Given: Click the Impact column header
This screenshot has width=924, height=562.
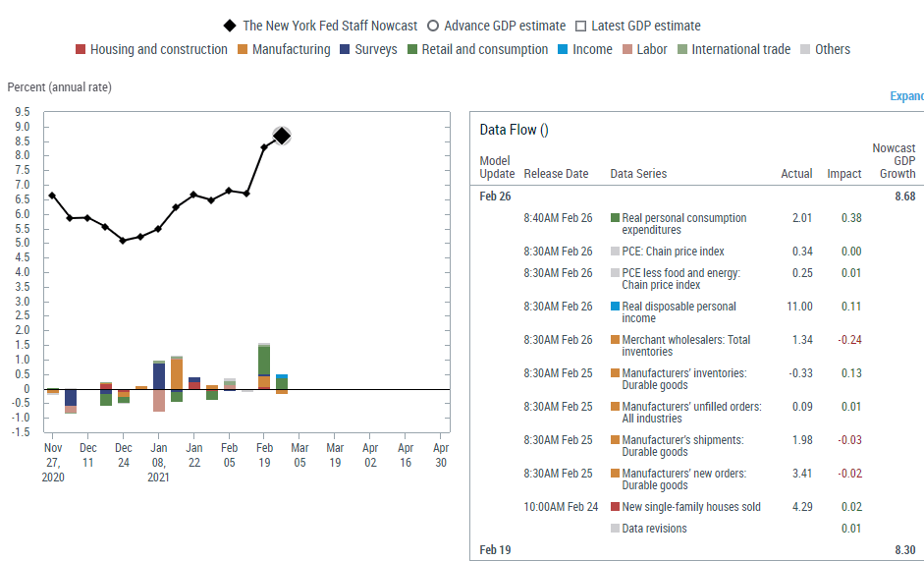Looking at the screenshot, I should pos(844,174).
